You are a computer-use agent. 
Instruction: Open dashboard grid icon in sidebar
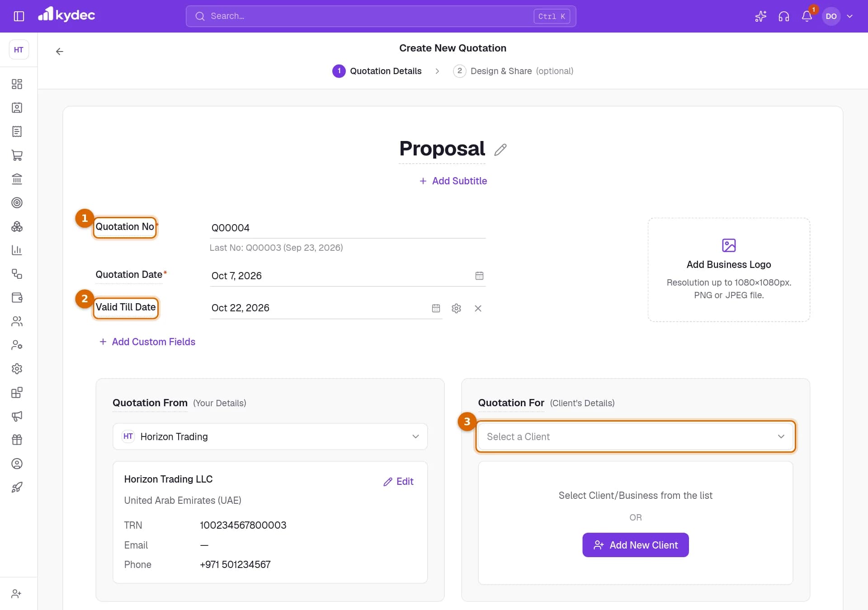click(x=17, y=84)
